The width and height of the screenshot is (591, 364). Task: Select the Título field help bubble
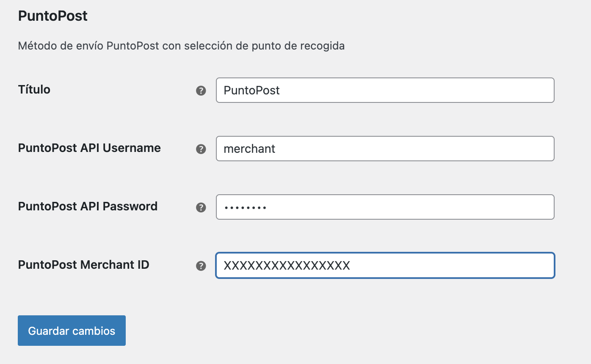201,90
